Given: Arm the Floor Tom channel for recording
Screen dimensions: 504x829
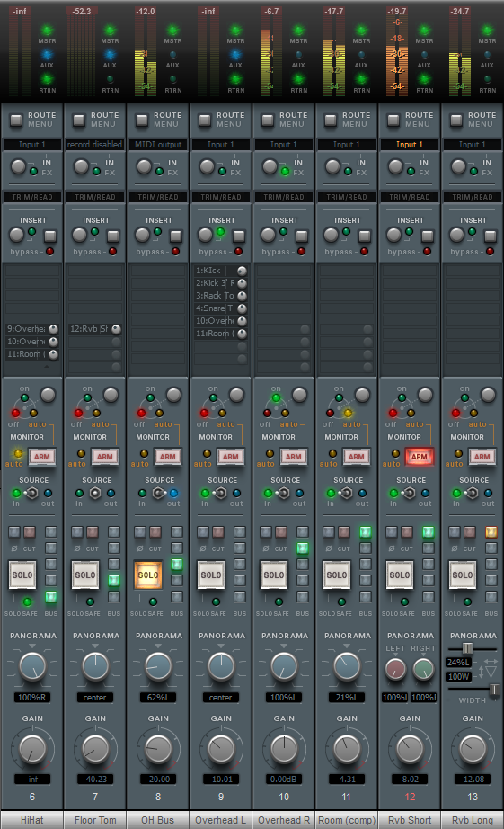Looking at the screenshot, I should [x=104, y=456].
